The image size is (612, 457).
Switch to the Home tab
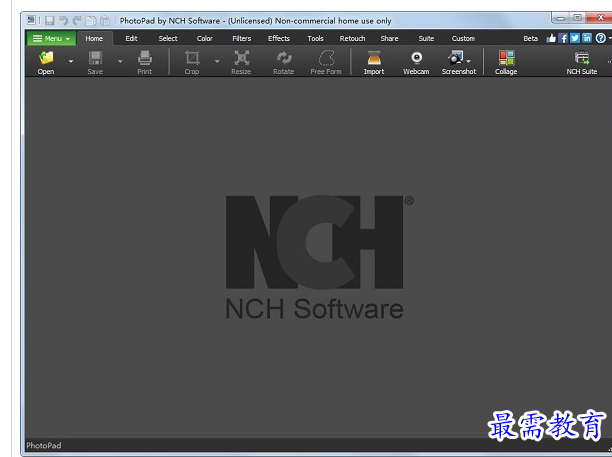point(94,38)
